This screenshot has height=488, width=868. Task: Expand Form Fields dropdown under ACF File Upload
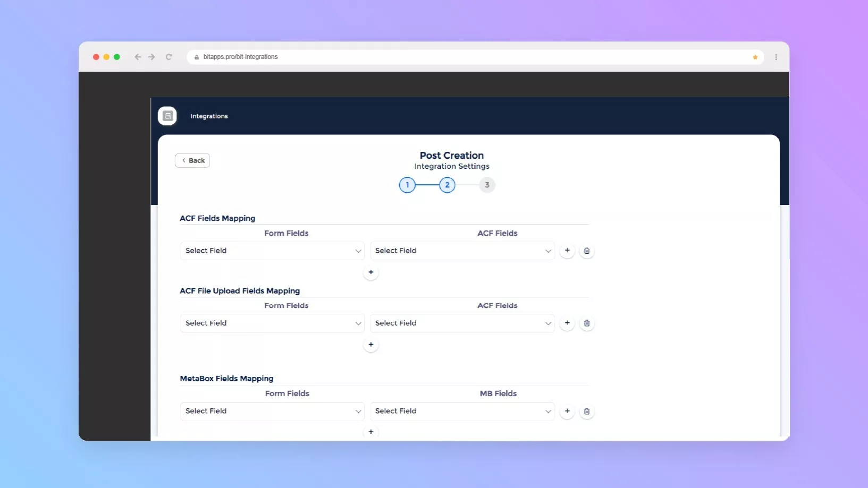[272, 323]
